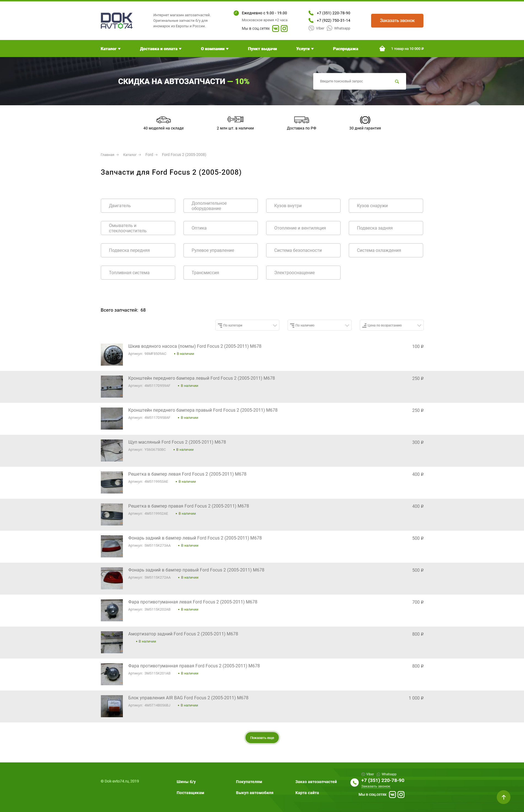Click the DOK AVTO74 logo
524x812 pixels.
(x=116, y=21)
